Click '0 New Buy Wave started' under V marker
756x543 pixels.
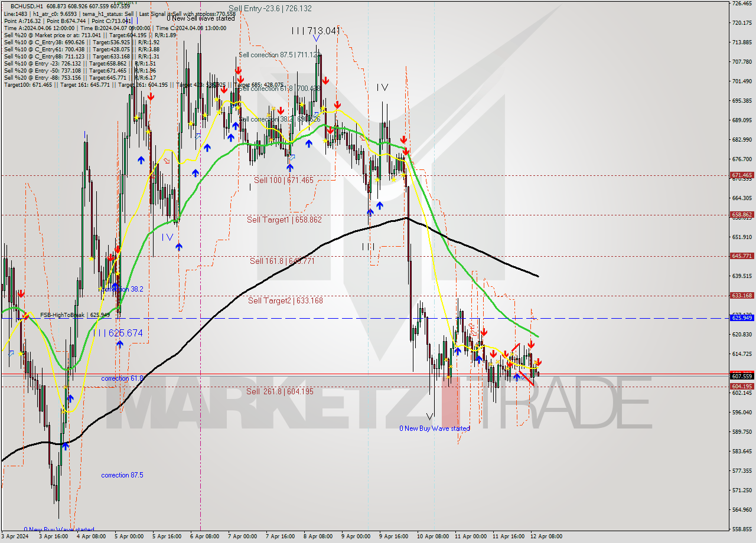435,428
